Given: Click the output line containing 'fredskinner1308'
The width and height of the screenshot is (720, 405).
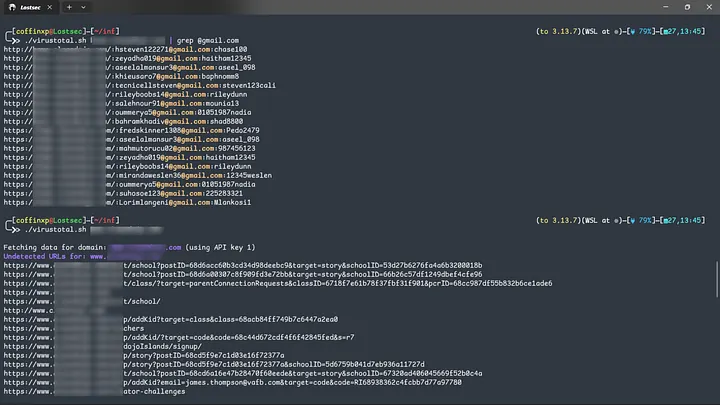Looking at the screenshot, I should [131, 130].
